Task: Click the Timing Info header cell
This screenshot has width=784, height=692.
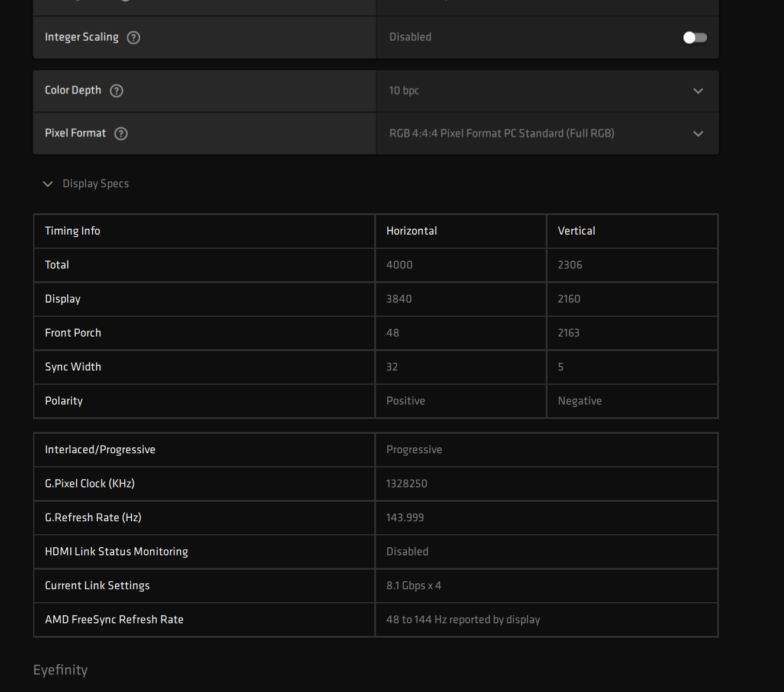Action: coord(205,231)
